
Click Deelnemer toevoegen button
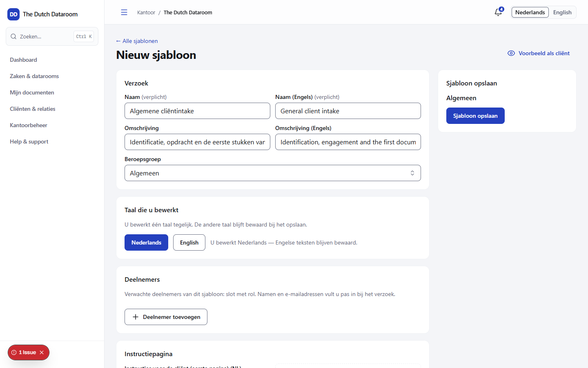166,317
